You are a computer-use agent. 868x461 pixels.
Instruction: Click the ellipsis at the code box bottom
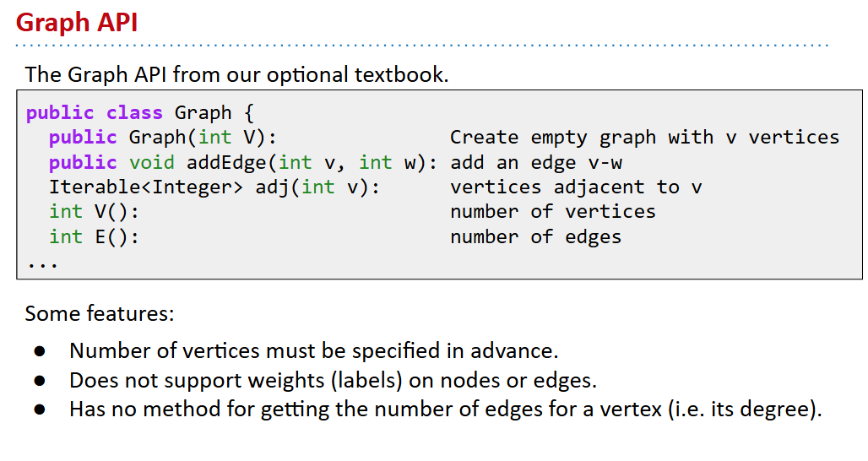[42, 263]
